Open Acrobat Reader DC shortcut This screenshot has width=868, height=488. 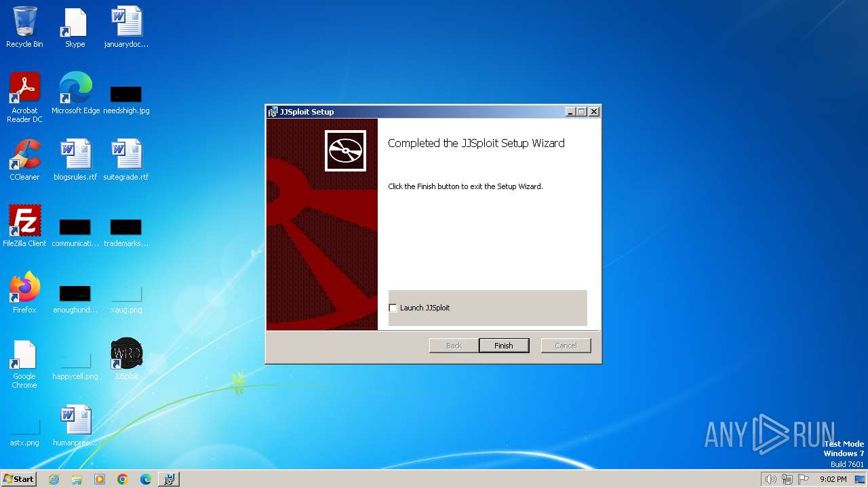24,98
